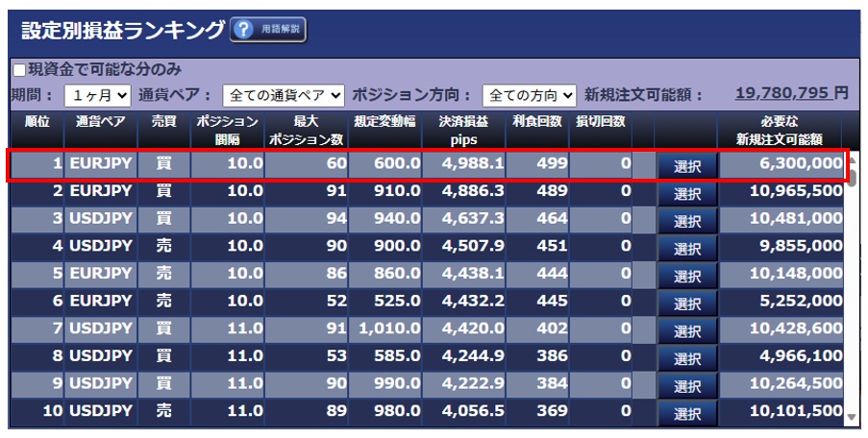Image resolution: width=868 pixels, height=438 pixels.
Task: Click 選択 for rank 3 USDJPY
Action: pos(687,221)
